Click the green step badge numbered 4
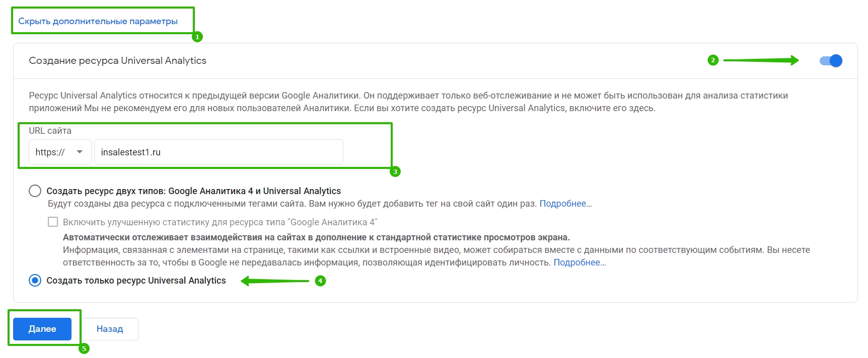The width and height of the screenshot is (868, 358). coord(320,281)
